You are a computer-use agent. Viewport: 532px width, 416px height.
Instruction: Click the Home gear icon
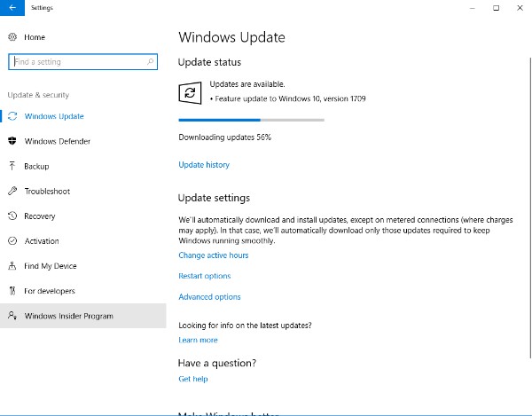[x=12, y=37]
